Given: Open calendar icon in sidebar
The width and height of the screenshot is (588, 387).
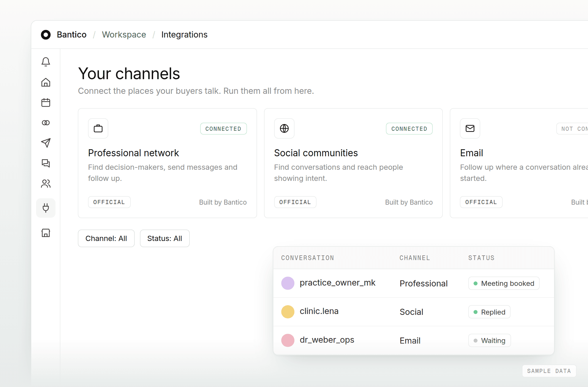Looking at the screenshot, I should point(46,102).
